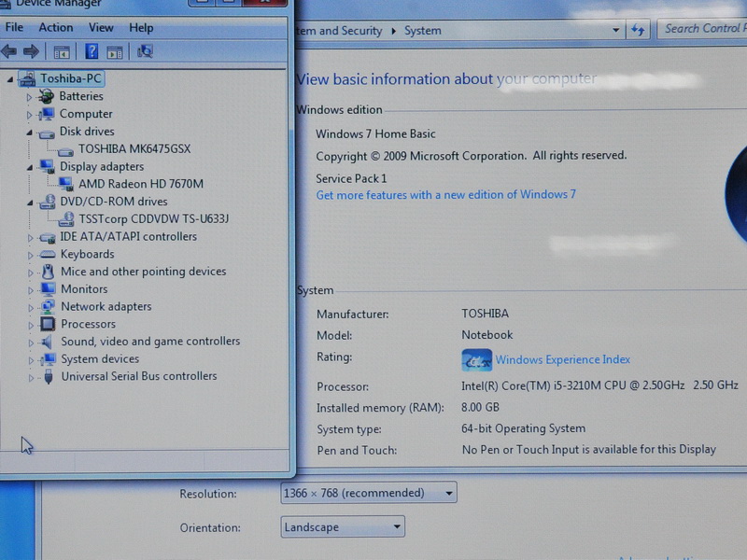Open the Action menu in Device Manager
This screenshot has width=747, height=560.
click(x=56, y=27)
